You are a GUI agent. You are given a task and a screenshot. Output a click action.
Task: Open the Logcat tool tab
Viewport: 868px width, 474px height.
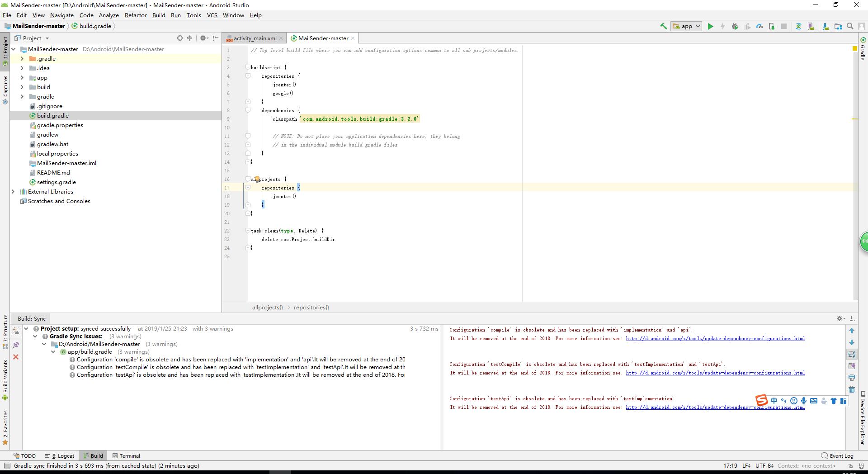click(60, 455)
